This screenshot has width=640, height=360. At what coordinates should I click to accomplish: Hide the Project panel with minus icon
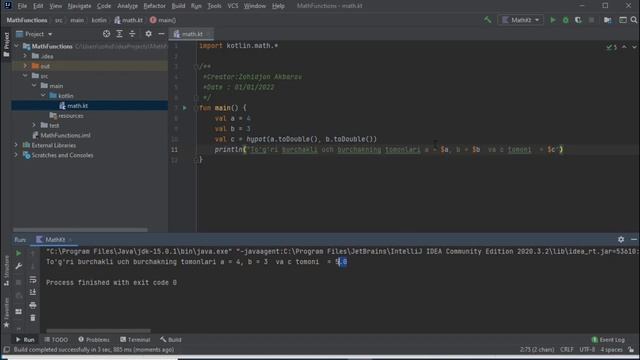pos(161,34)
